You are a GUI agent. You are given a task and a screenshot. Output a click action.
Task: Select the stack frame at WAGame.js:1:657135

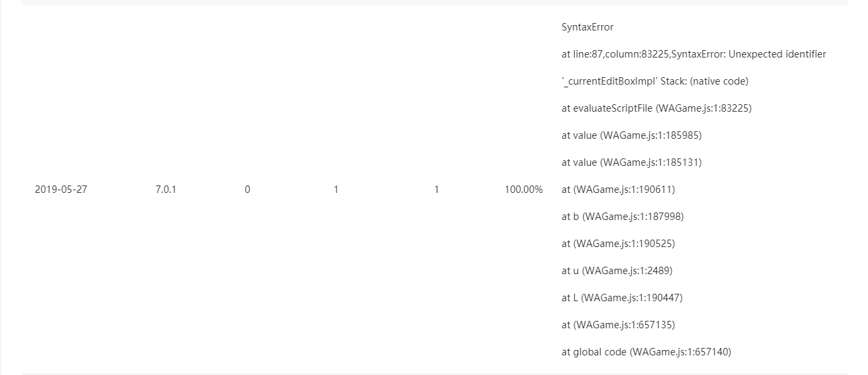coord(617,325)
